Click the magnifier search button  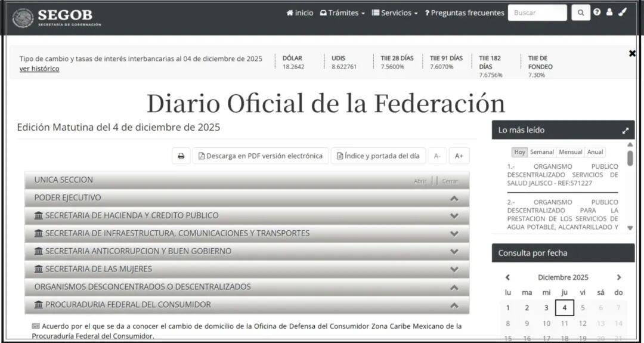tap(581, 13)
